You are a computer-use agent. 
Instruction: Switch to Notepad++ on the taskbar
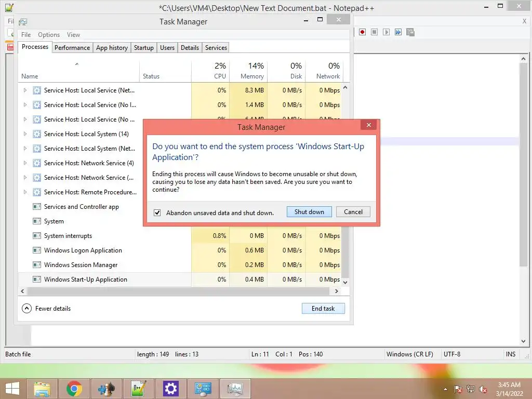(x=138, y=389)
